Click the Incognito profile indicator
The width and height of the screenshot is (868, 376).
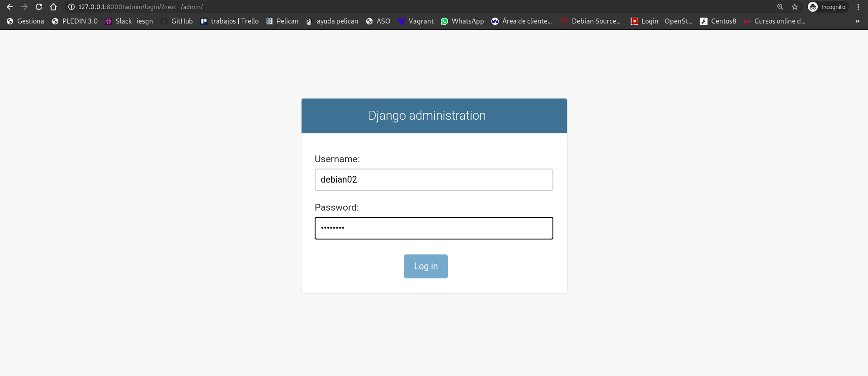827,7
